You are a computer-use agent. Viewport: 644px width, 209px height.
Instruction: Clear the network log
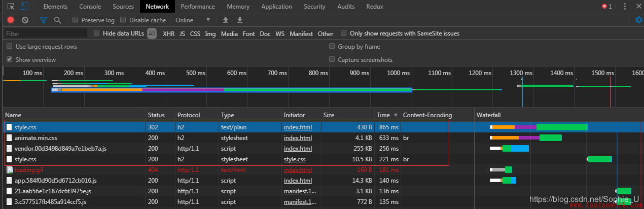point(25,20)
